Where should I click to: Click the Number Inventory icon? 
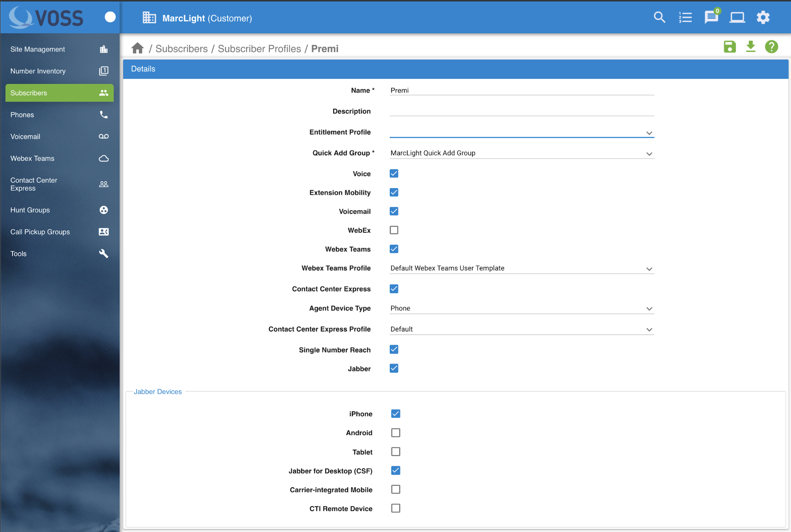pyautogui.click(x=104, y=71)
